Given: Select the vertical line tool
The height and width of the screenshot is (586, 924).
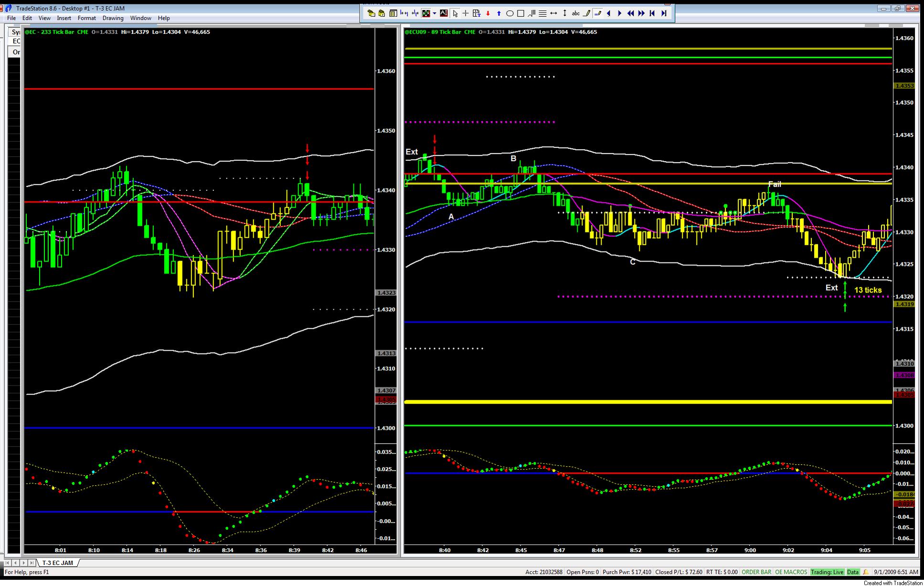Looking at the screenshot, I should tap(564, 13).
